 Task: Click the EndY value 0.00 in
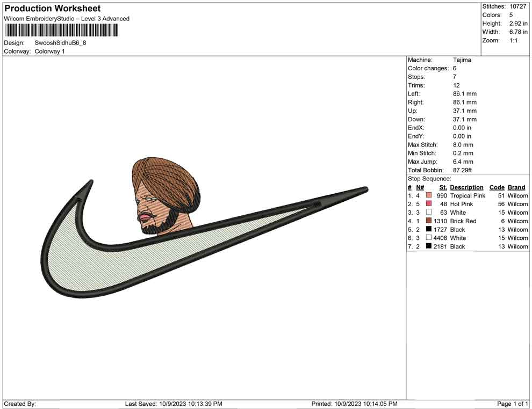[x=462, y=136]
